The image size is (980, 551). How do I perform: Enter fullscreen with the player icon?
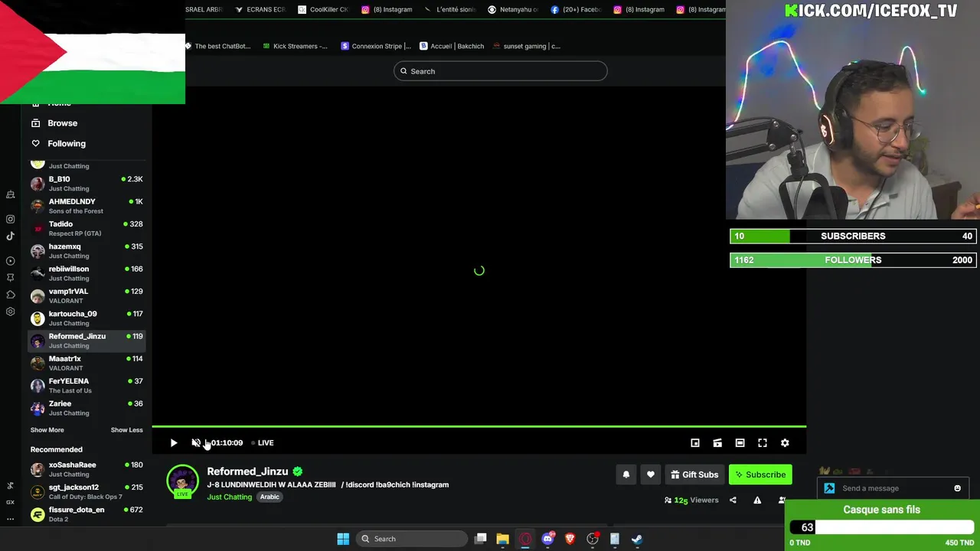[x=763, y=443]
